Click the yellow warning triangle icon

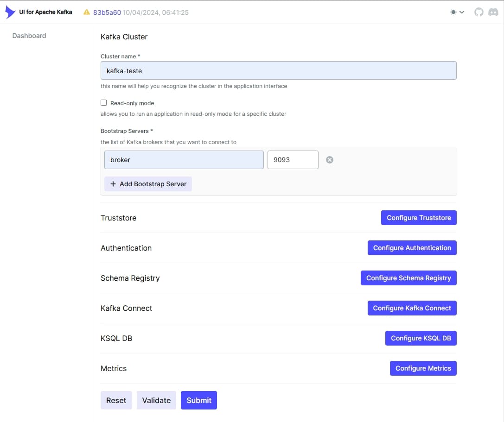click(x=86, y=12)
